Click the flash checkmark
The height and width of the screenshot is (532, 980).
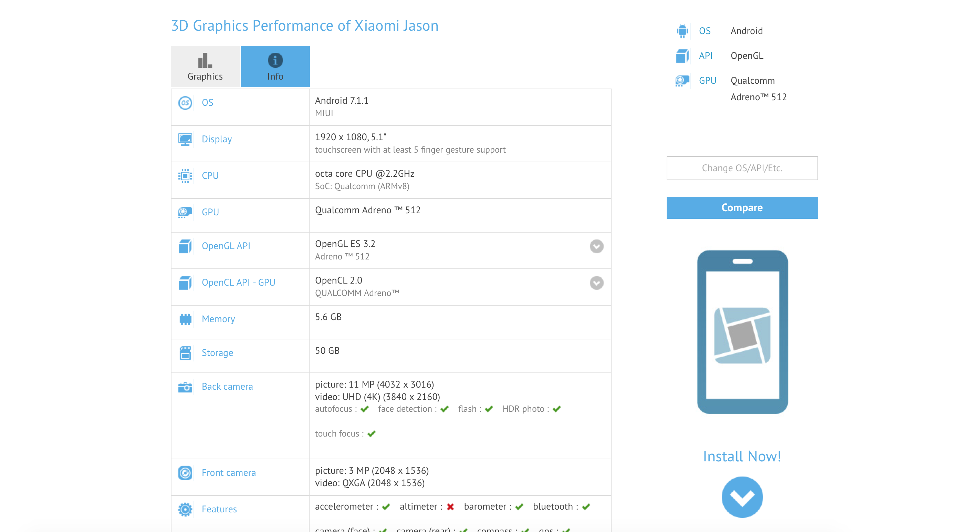(x=489, y=409)
